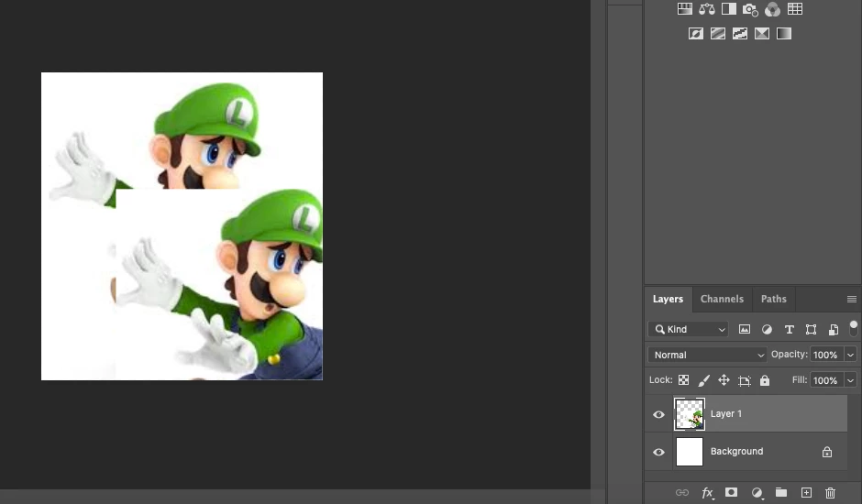Open the Normal blend mode dropdown
This screenshot has height=504, width=862.
click(708, 355)
